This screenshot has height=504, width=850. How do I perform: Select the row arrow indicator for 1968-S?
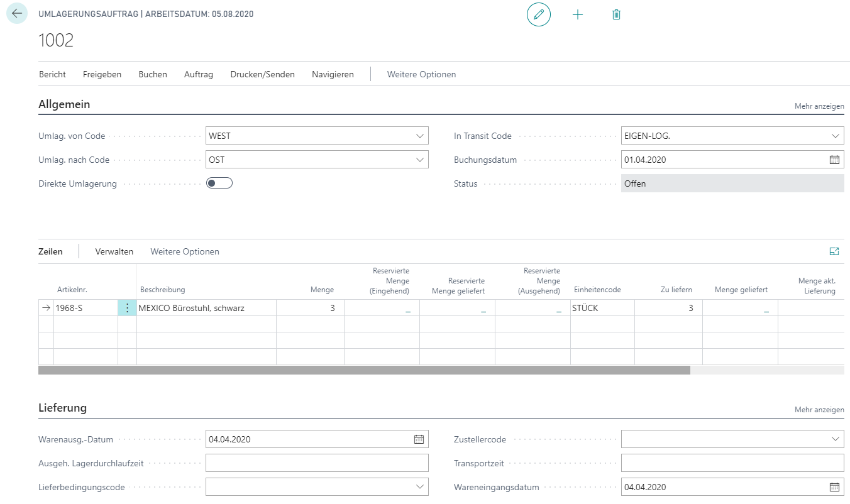(x=46, y=308)
